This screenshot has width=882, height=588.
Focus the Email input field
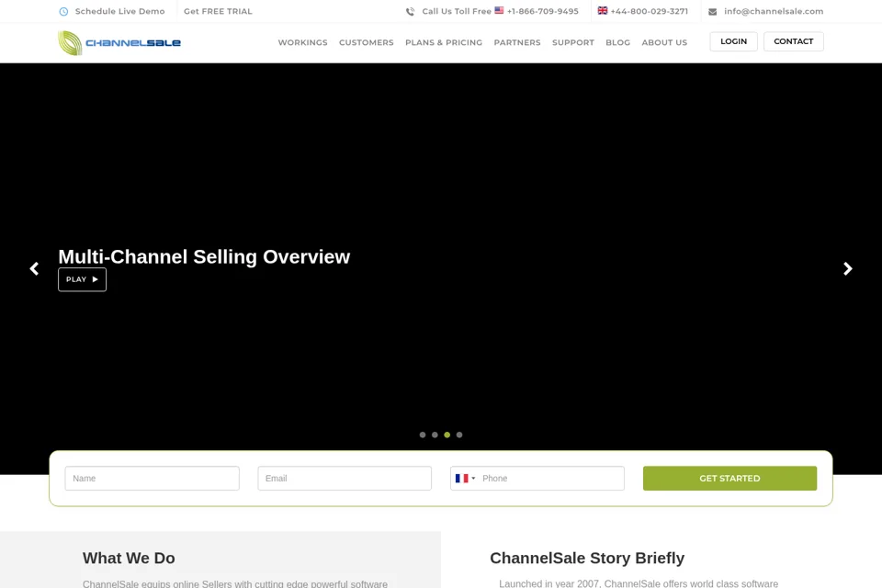pyautogui.click(x=345, y=479)
